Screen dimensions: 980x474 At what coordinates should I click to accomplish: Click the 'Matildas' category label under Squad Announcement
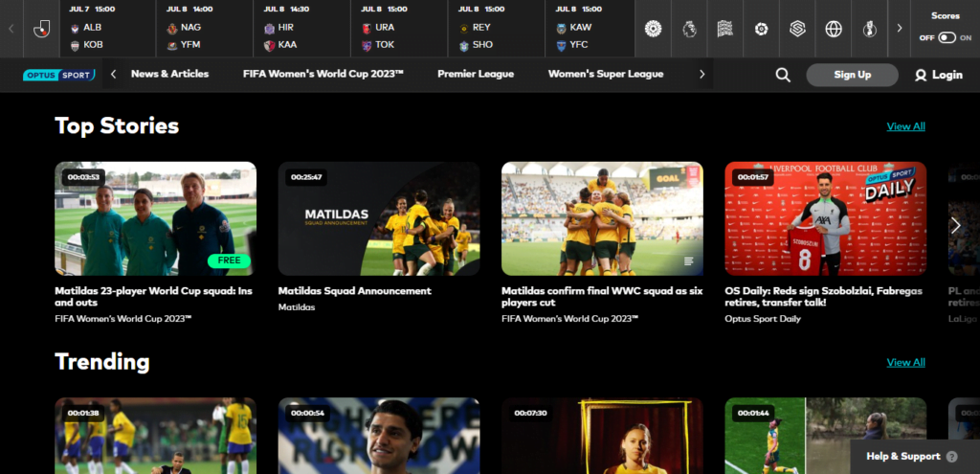click(297, 307)
